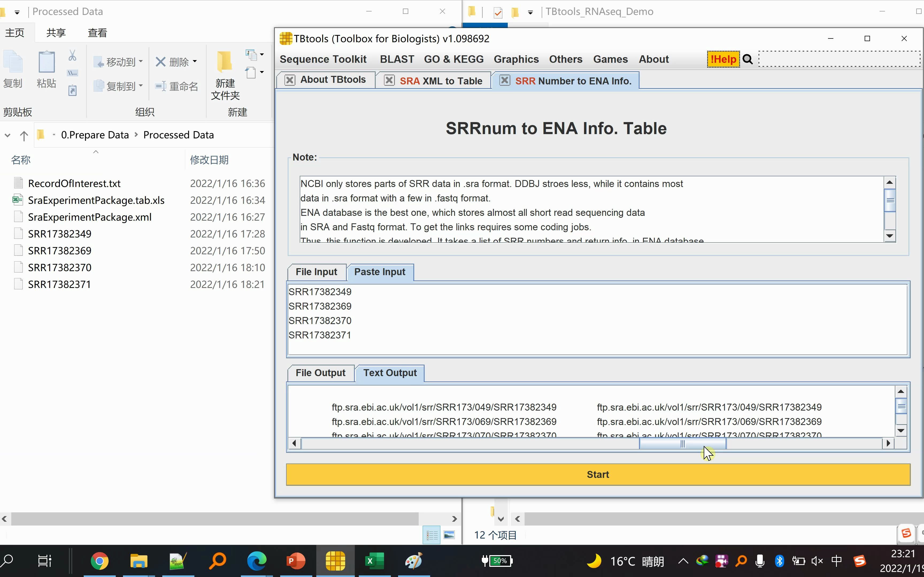Image resolution: width=924 pixels, height=577 pixels.
Task: Select the scissors cut icon in the ribbon
Action: [x=72, y=56]
